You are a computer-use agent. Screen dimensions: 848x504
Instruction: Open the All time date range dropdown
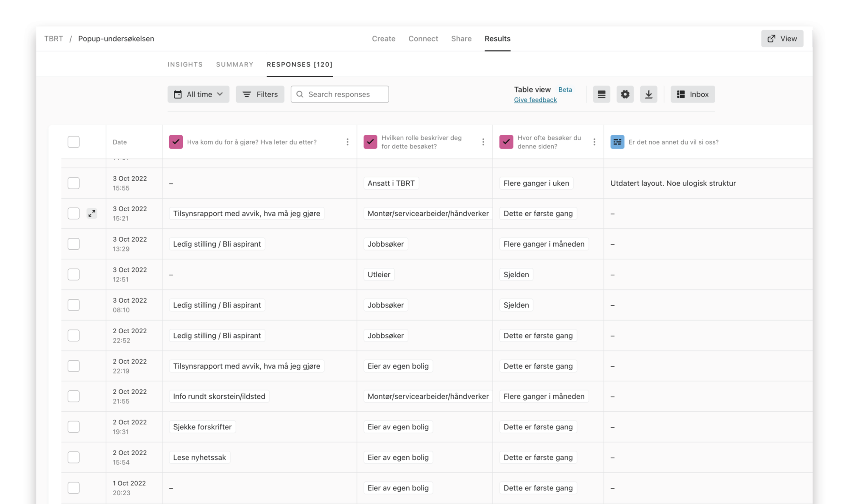(x=198, y=94)
